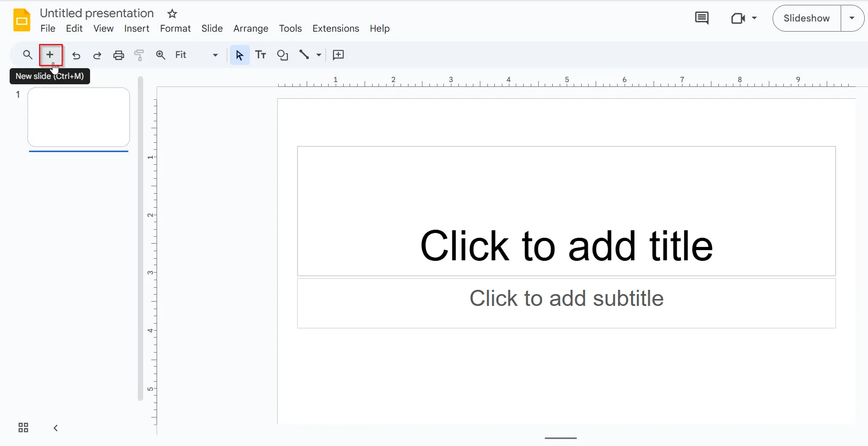Image resolution: width=868 pixels, height=446 pixels.
Task: Click the Zoom magnifier tool
Action: [x=160, y=55]
